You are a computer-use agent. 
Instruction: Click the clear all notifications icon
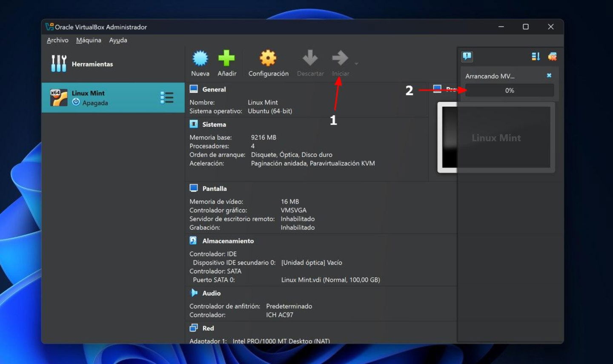click(553, 57)
